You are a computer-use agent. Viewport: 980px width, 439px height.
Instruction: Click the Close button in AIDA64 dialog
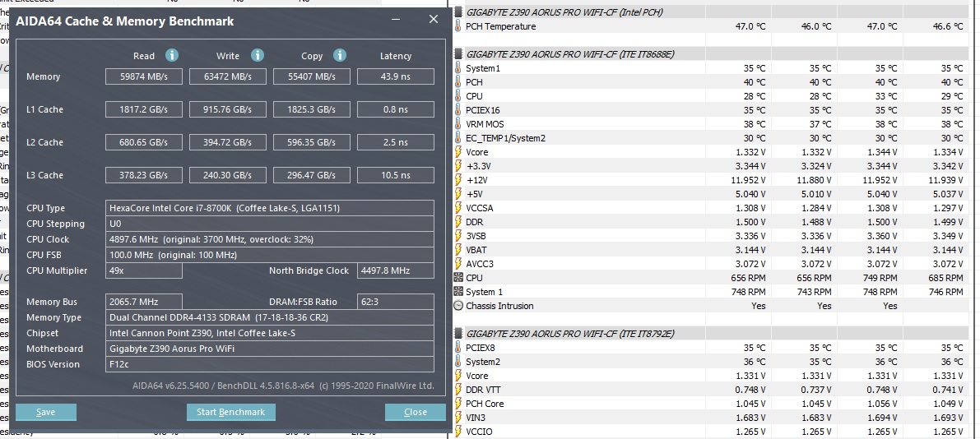415,412
